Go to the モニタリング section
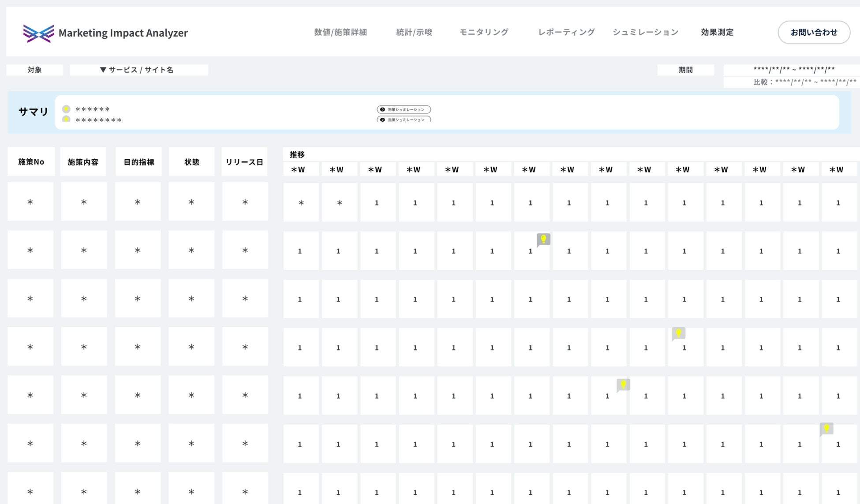860x504 pixels. click(x=484, y=32)
